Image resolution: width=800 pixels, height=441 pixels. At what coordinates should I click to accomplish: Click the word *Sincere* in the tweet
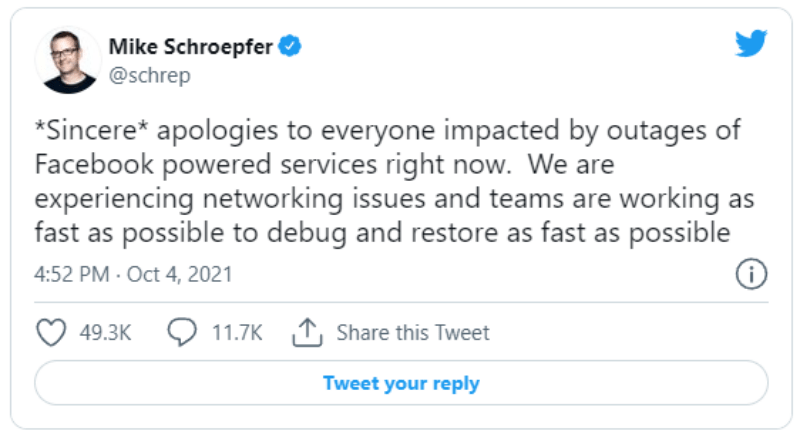coord(85,131)
